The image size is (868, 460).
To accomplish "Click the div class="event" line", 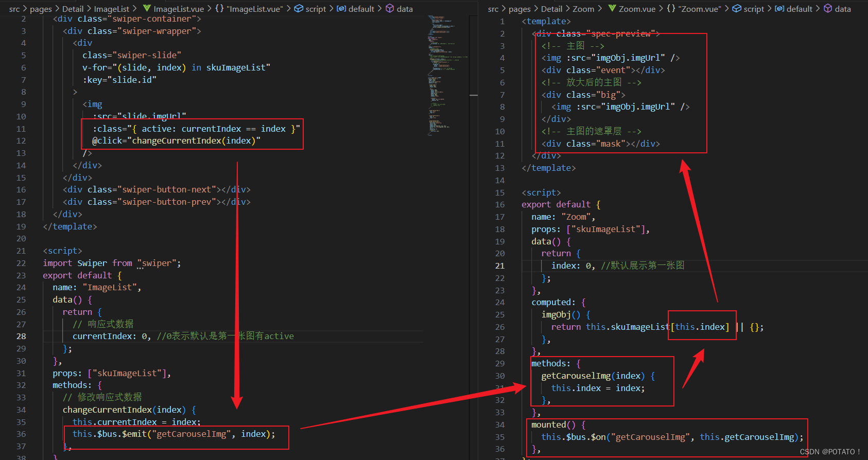I will pos(603,70).
